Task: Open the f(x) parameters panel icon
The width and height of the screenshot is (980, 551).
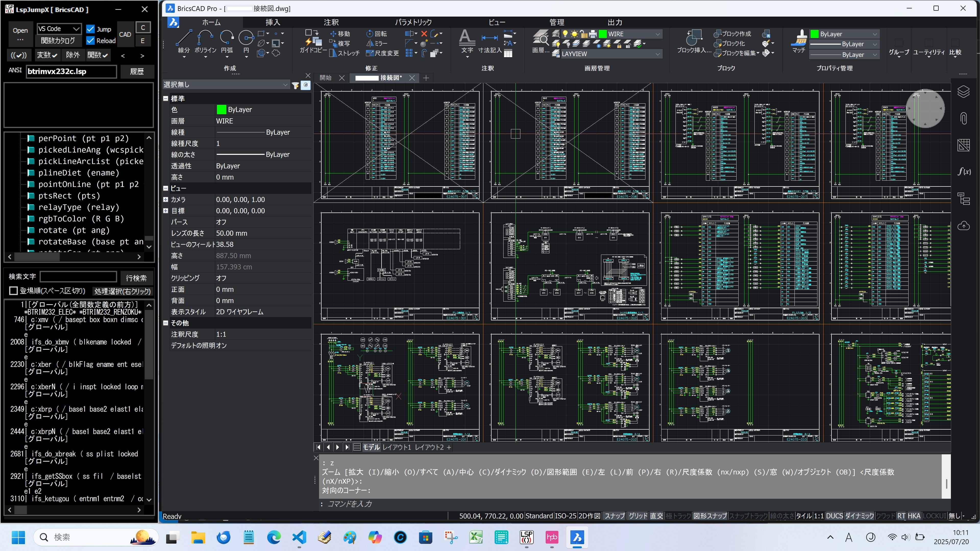Action: coord(964,171)
